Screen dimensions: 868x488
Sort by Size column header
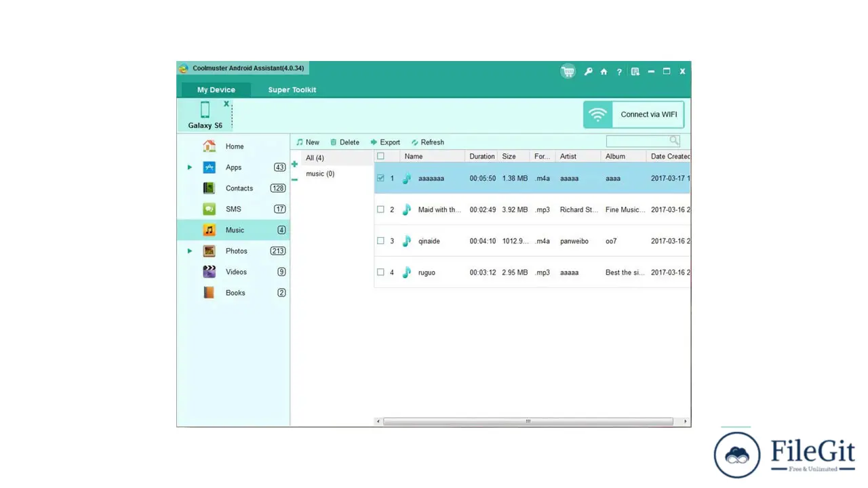tap(513, 157)
